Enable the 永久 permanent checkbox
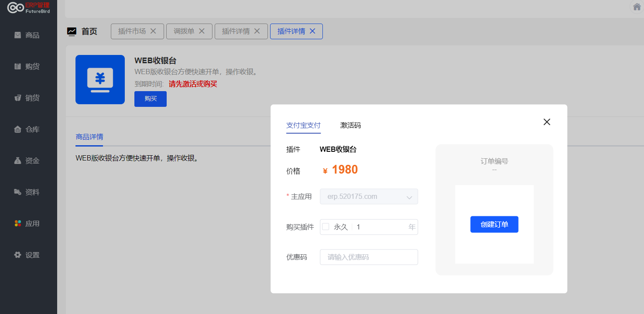 coord(325,227)
